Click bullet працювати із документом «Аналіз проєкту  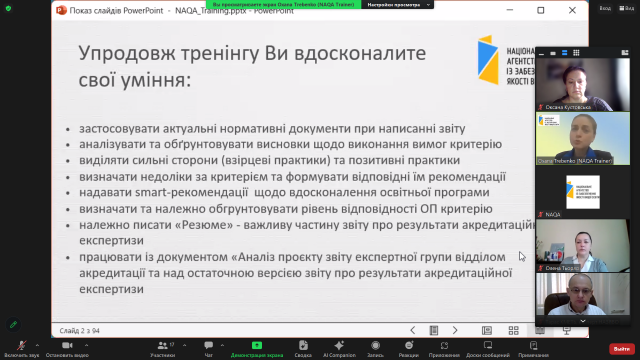tap(296, 273)
